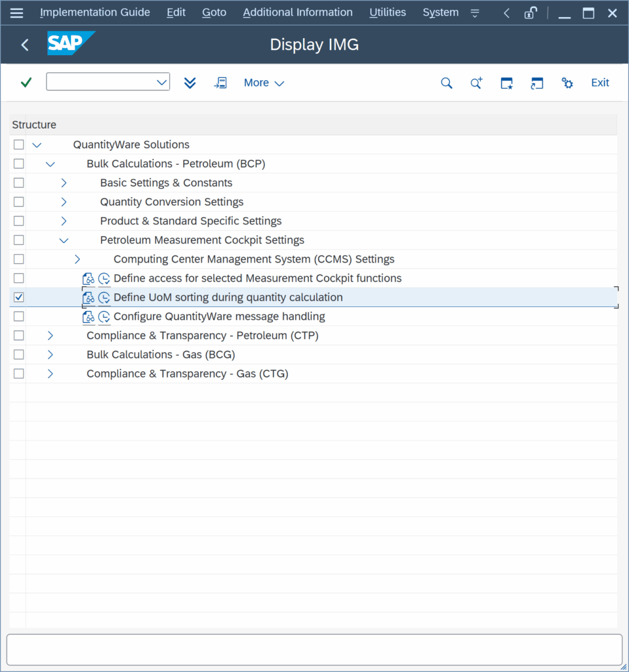Image resolution: width=629 pixels, height=672 pixels.
Task: Expand Quantity Conversion Settings node
Action: pos(64,202)
